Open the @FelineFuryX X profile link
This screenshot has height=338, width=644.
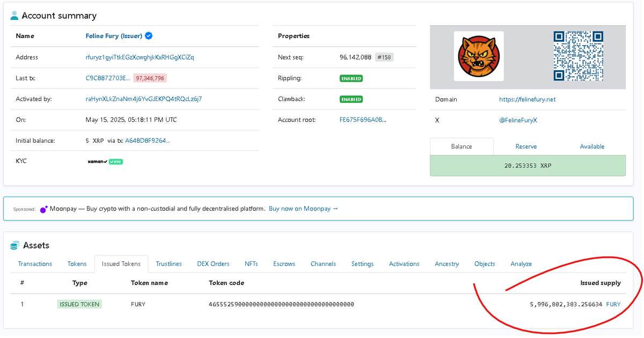click(x=518, y=120)
